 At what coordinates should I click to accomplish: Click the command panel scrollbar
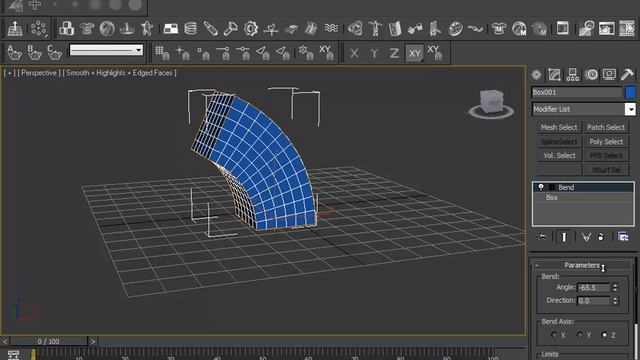tap(636, 341)
